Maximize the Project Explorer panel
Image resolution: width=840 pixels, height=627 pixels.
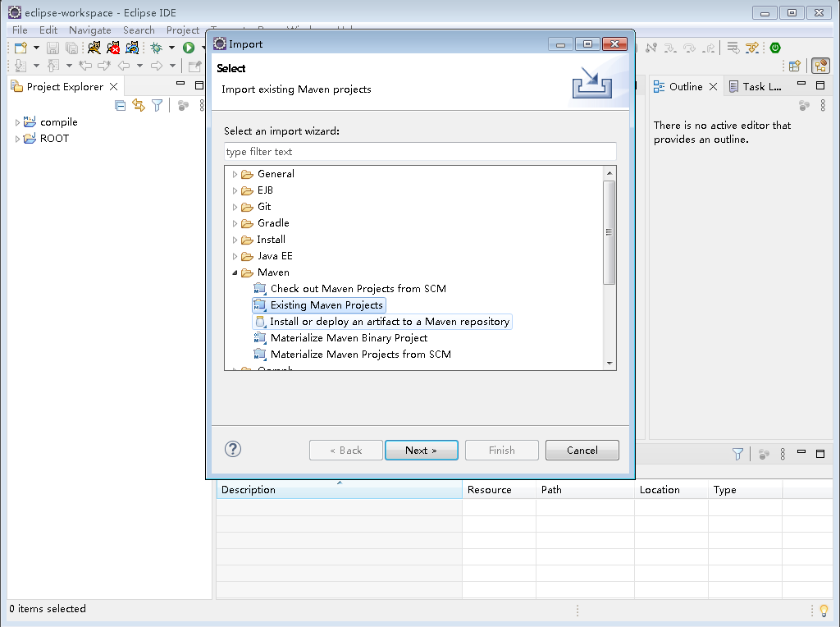pos(199,85)
